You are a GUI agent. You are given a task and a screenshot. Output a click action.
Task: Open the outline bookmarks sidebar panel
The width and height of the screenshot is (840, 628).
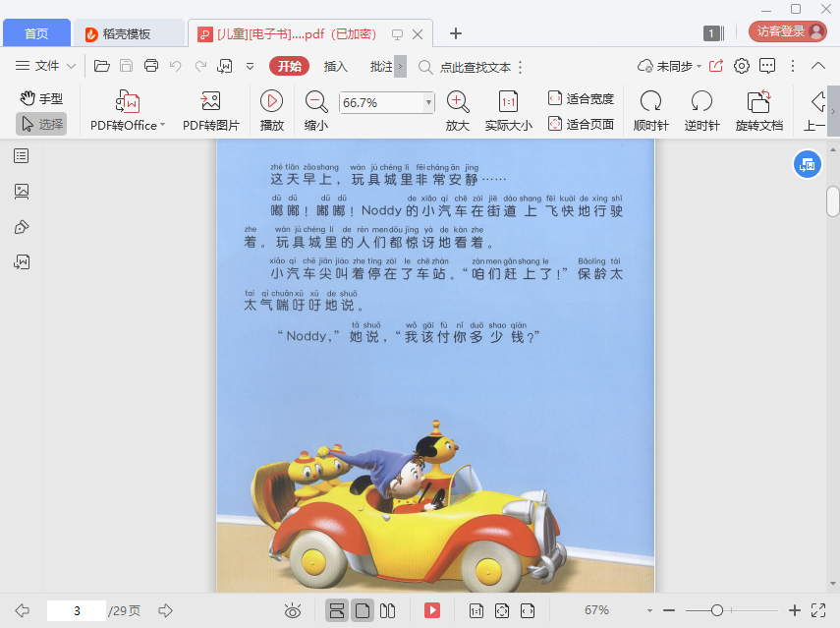click(22, 156)
